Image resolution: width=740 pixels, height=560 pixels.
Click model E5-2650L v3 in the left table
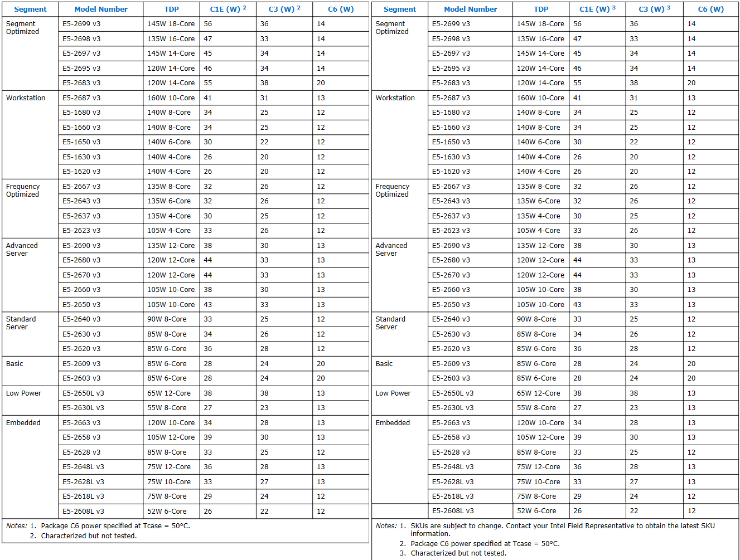click(83, 393)
